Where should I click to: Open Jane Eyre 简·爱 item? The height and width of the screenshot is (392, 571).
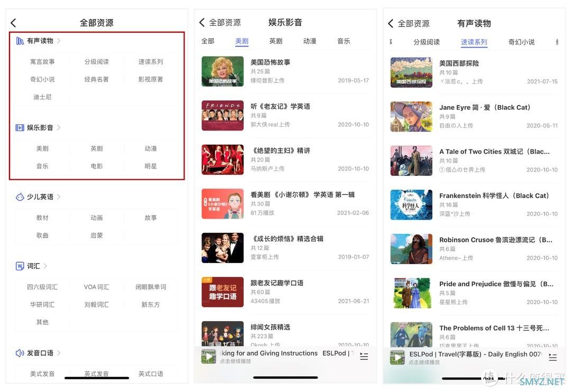point(474,116)
